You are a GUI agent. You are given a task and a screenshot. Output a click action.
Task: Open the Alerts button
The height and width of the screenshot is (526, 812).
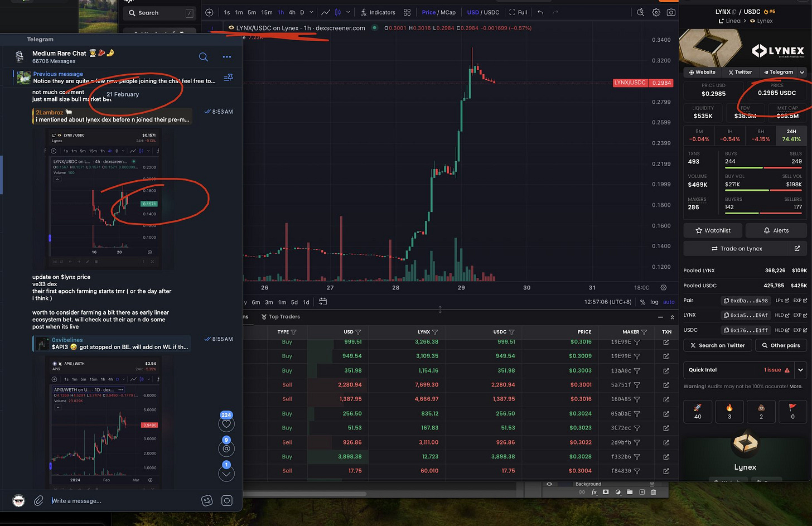(x=776, y=230)
